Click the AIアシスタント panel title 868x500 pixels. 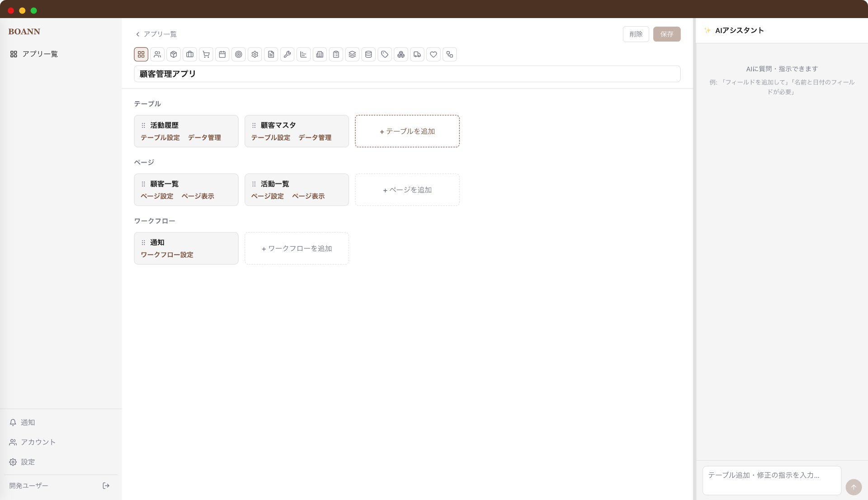tap(740, 30)
